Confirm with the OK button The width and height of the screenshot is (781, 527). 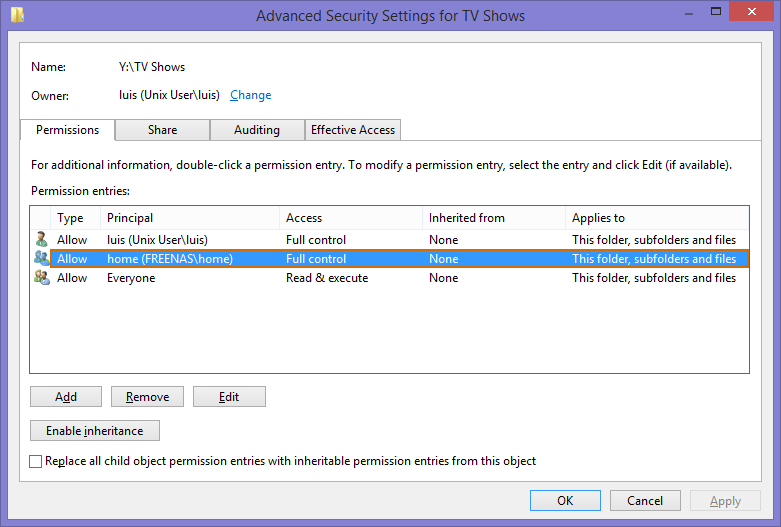565,501
